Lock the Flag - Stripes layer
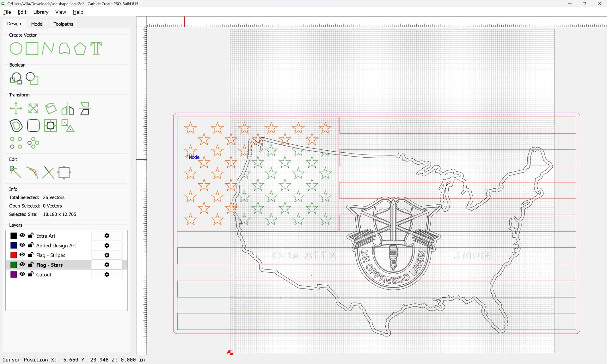 (x=31, y=255)
